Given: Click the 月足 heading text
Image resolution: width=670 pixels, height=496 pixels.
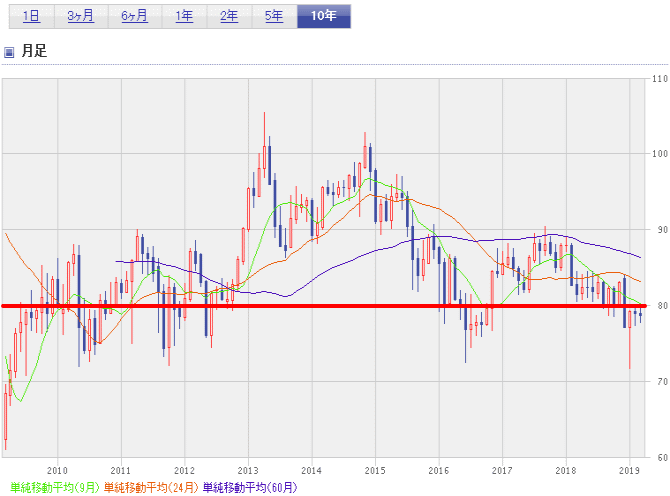Looking at the screenshot, I should click(34, 51).
